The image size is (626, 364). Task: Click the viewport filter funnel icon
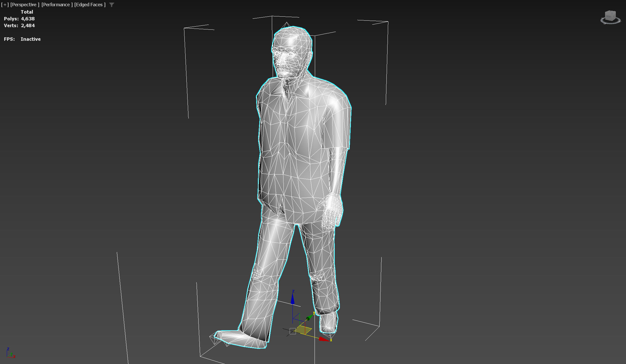pyautogui.click(x=112, y=5)
